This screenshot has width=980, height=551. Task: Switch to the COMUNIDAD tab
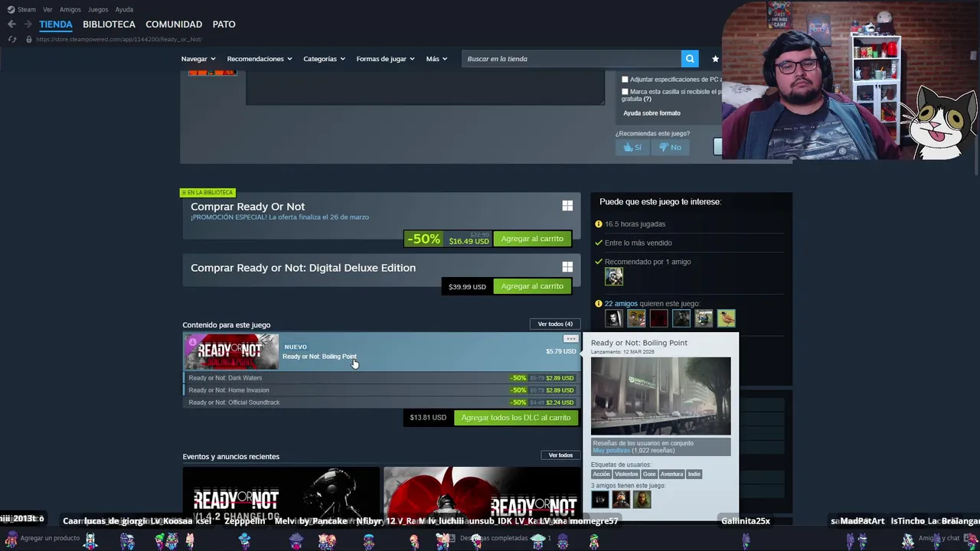[x=174, y=24]
